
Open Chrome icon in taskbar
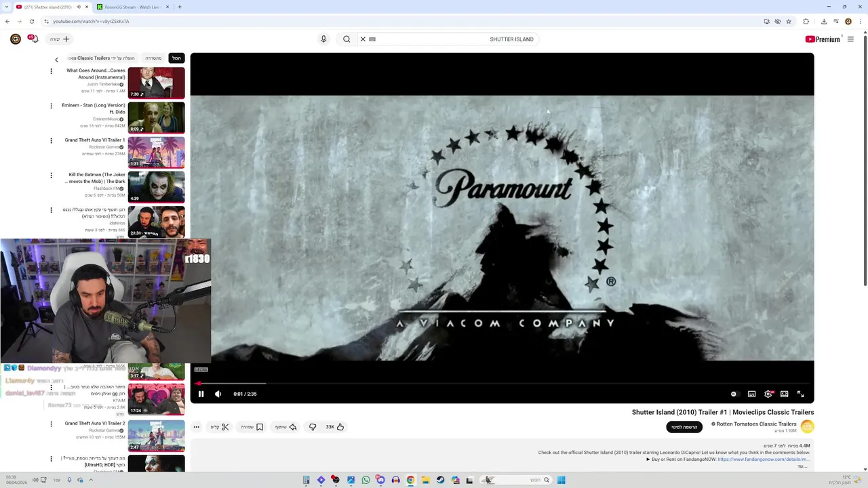(410, 481)
